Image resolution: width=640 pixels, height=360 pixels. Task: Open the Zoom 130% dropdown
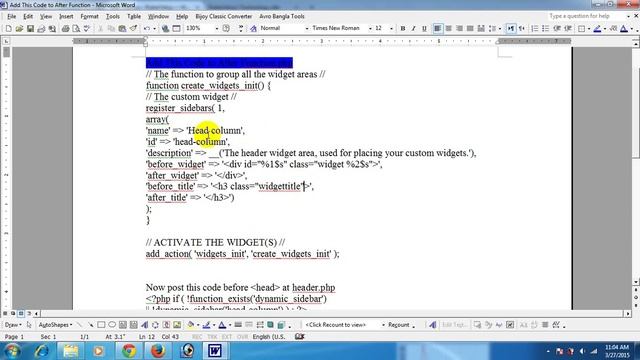click(217, 29)
